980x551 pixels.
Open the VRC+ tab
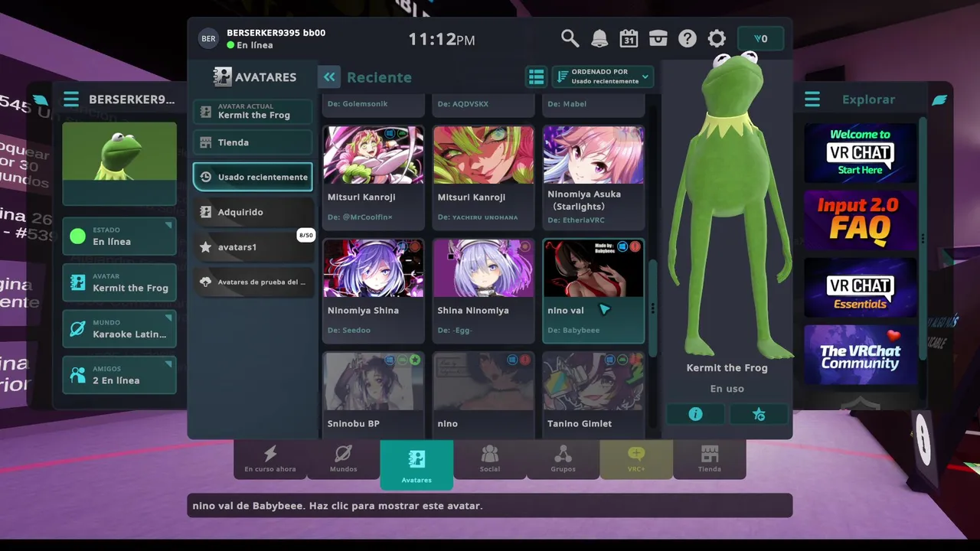click(x=636, y=460)
